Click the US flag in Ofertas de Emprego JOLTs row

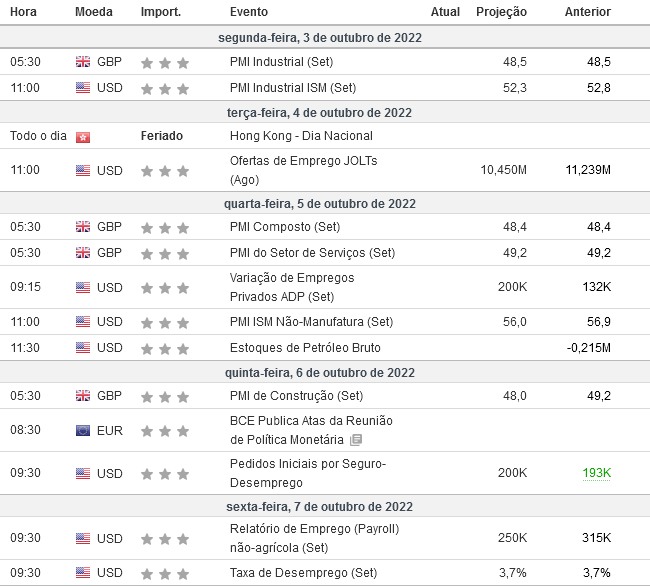pos(83,170)
